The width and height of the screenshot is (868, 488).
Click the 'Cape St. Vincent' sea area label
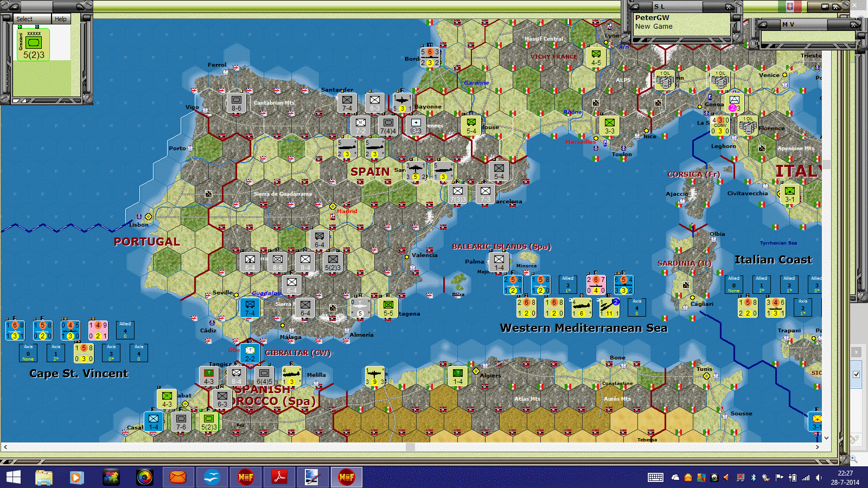pyautogui.click(x=79, y=374)
